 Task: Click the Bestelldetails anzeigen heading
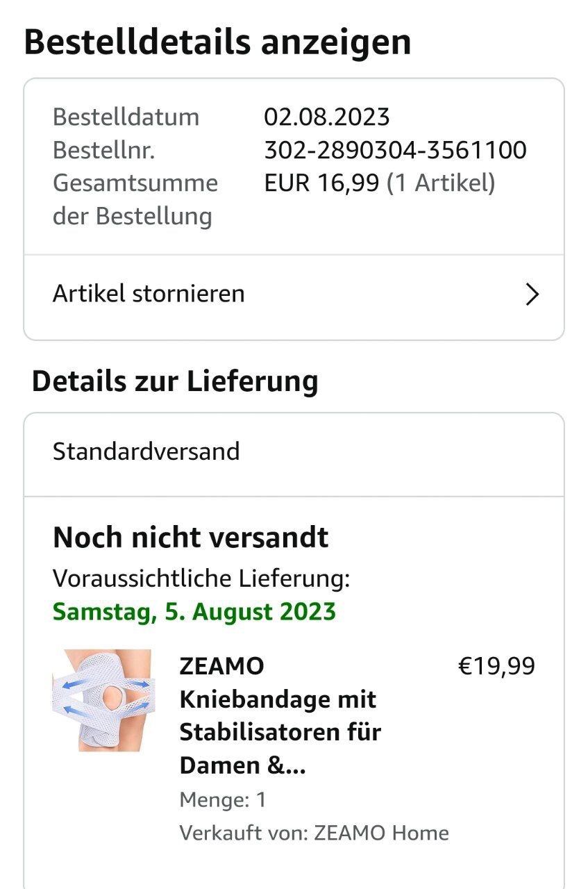[x=217, y=42]
